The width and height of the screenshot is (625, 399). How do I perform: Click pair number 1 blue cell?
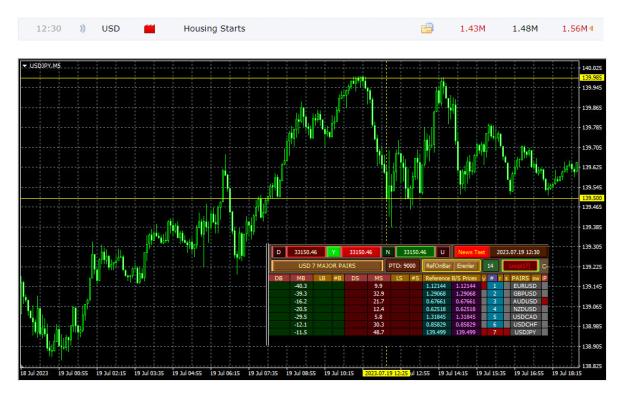pos(495,286)
